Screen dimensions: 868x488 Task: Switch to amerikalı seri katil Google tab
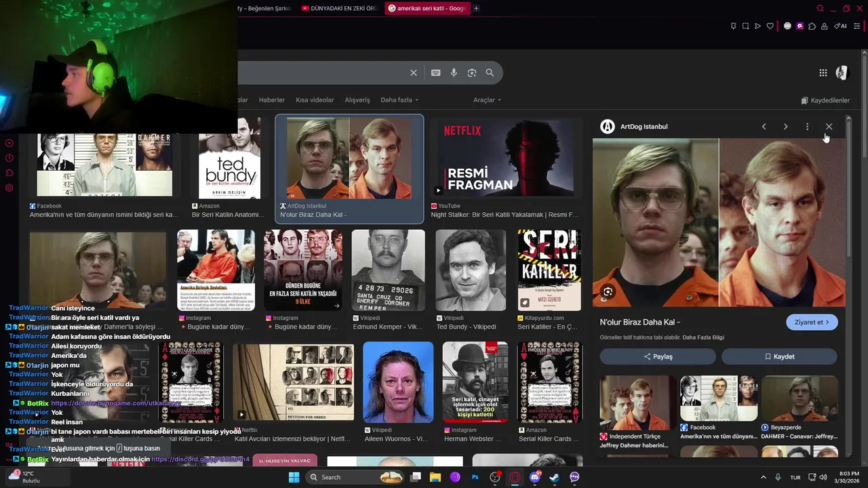(x=427, y=8)
